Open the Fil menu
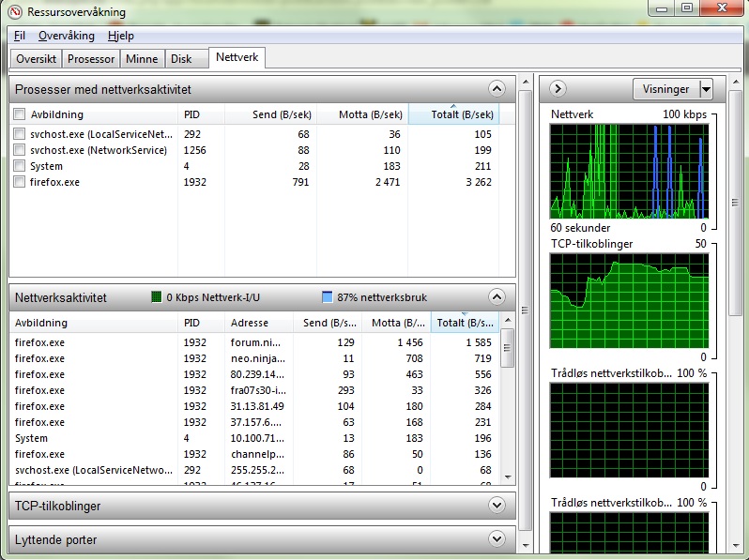The width and height of the screenshot is (749, 560). [20, 36]
